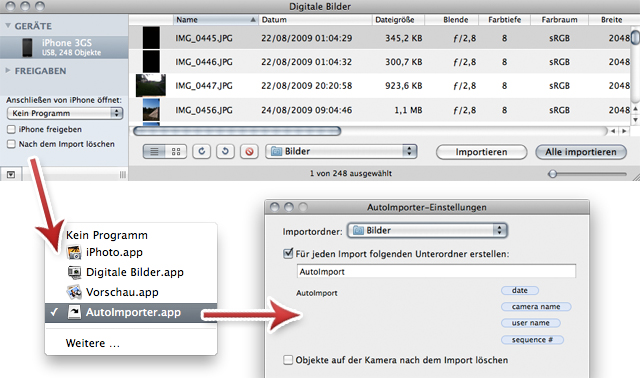The width and height of the screenshot is (640, 378).
Task: Click date 24/08/2009 09:04:46 cell
Action: (307, 110)
